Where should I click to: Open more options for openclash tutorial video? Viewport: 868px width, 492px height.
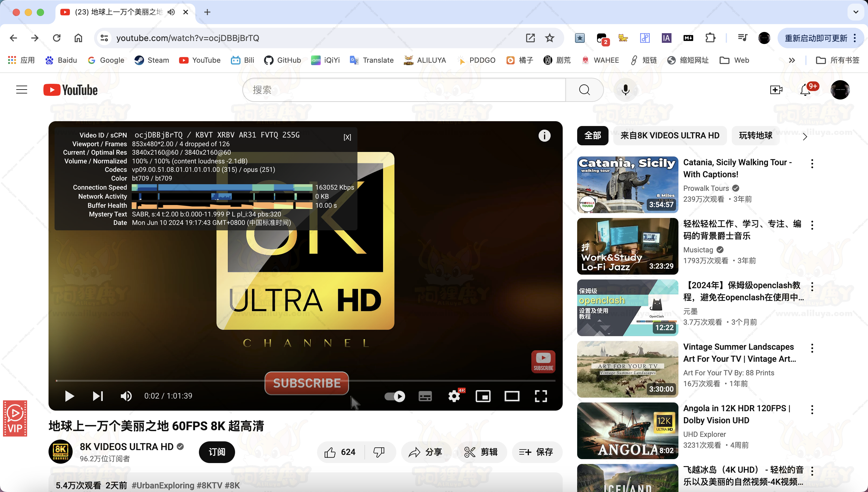(x=812, y=287)
